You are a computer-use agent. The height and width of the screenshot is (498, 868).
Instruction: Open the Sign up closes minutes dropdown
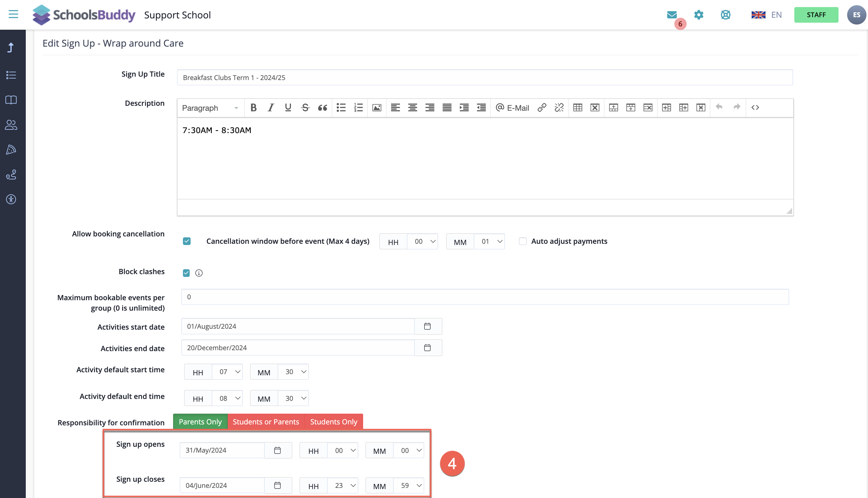pyautogui.click(x=409, y=486)
